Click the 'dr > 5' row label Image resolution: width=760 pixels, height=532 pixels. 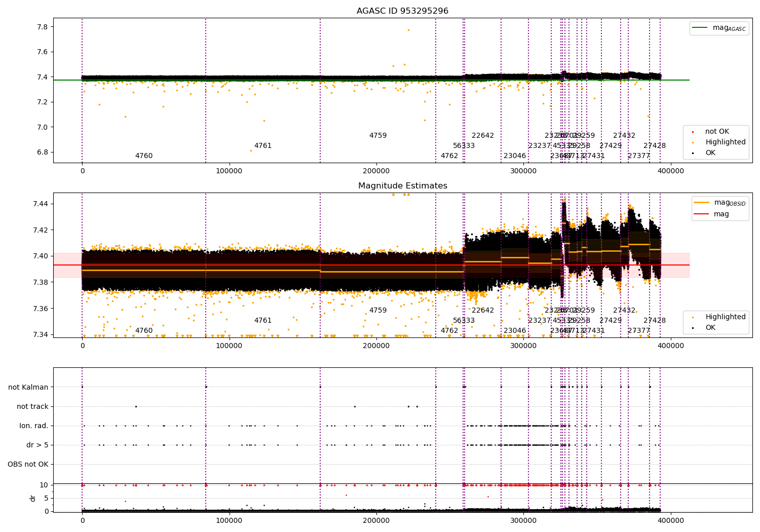tap(37, 445)
